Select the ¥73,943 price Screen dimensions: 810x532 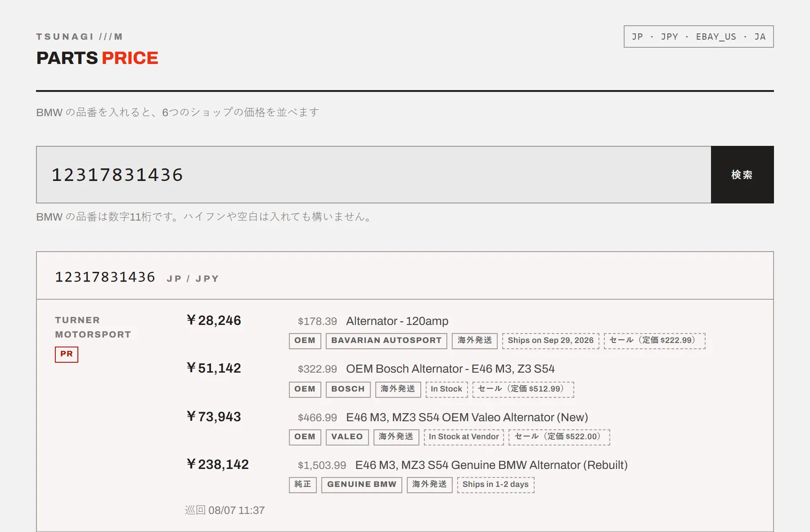coord(214,417)
